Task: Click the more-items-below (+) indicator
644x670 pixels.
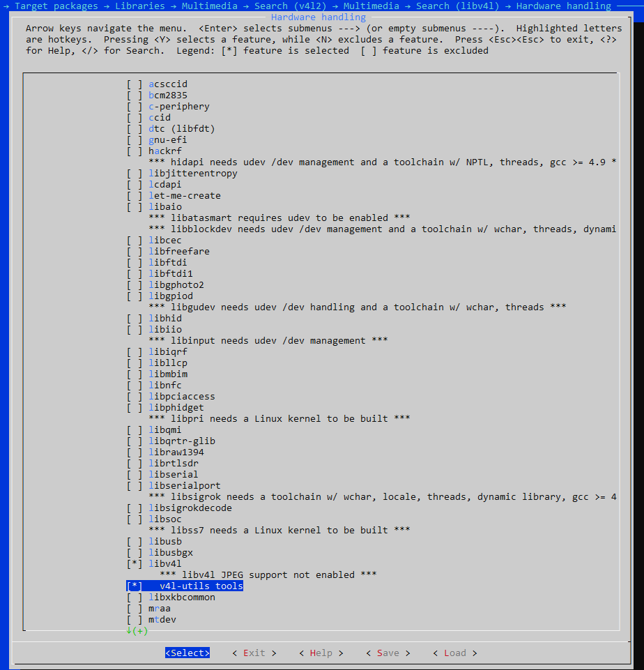Action: tap(137, 631)
